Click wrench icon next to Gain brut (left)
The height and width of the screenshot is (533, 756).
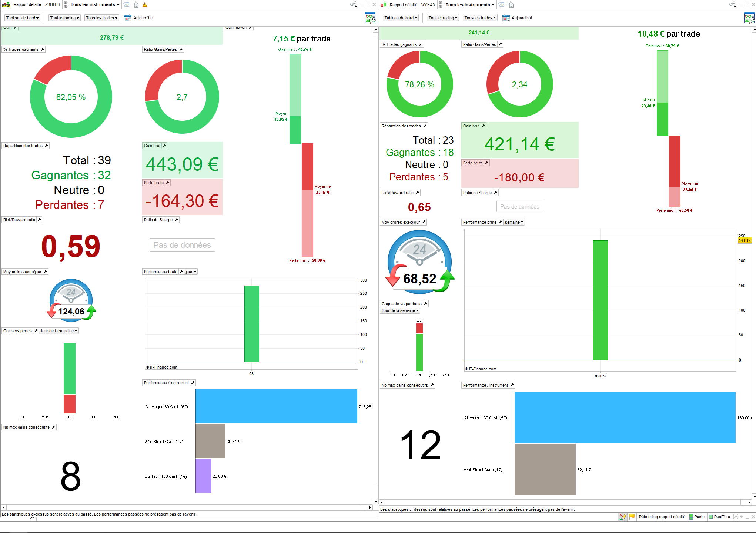coord(164,146)
